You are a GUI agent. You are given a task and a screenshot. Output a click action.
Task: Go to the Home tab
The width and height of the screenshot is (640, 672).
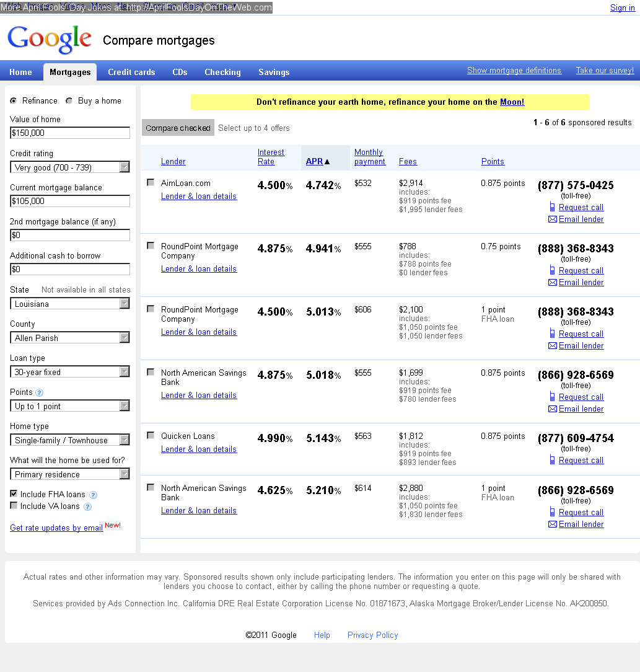[x=20, y=72]
